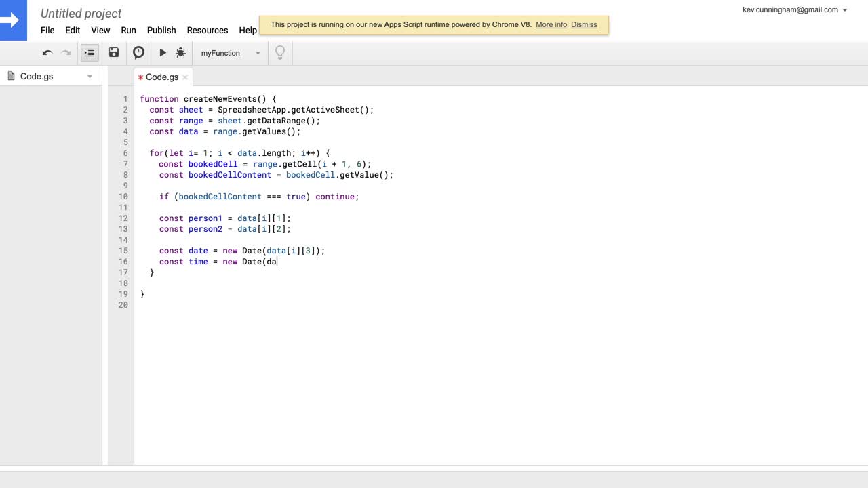Screen dimensions: 868x488
Task: Open the View menu
Action: (x=100, y=30)
